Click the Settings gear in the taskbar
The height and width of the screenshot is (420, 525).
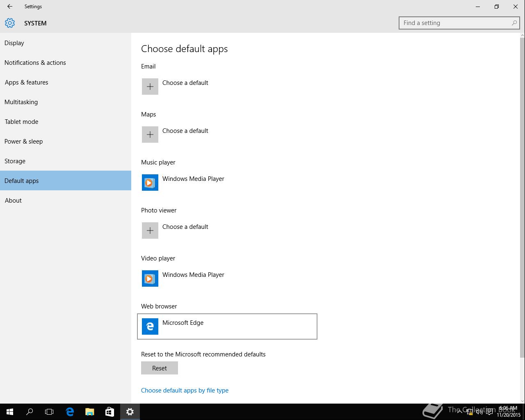click(130, 412)
